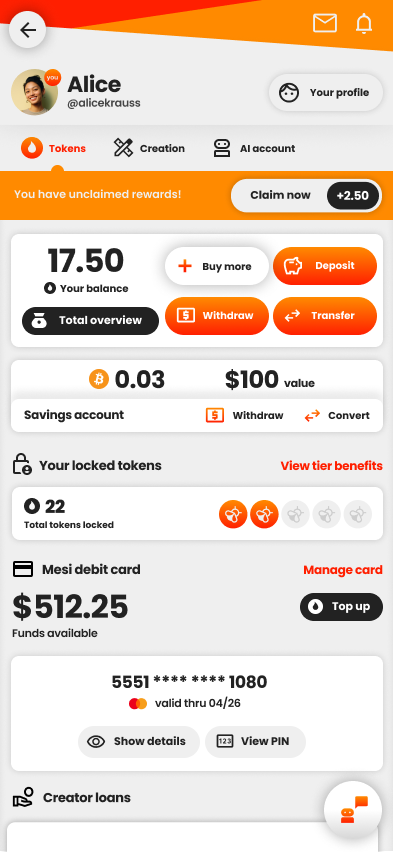Show details of the debit card
Screen dimensions: 393x852
tap(139, 741)
